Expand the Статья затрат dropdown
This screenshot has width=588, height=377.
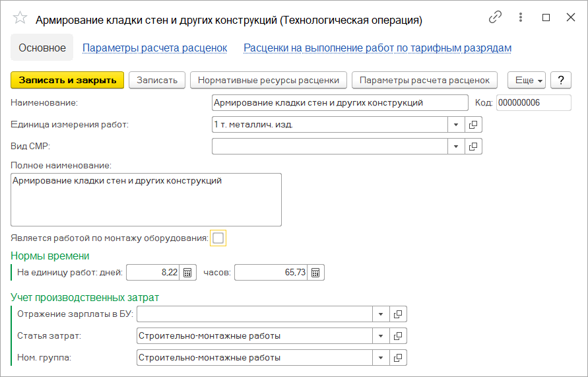381,336
